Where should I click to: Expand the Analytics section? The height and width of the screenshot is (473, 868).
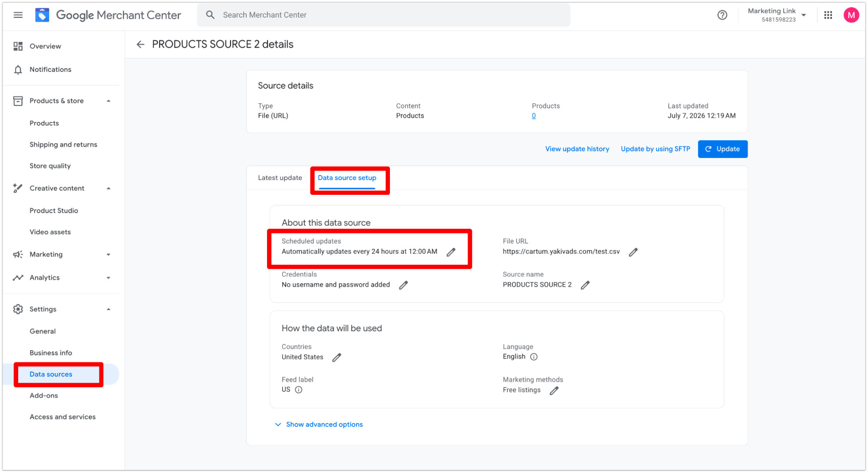coord(109,278)
